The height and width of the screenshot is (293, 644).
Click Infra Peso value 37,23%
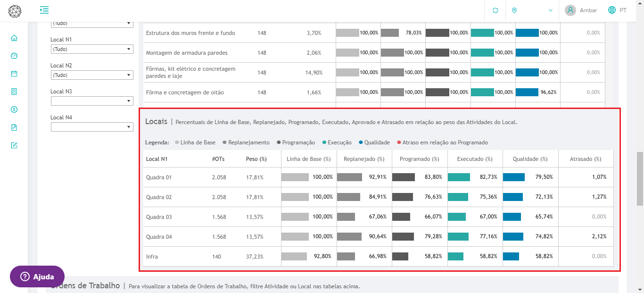coord(255,257)
